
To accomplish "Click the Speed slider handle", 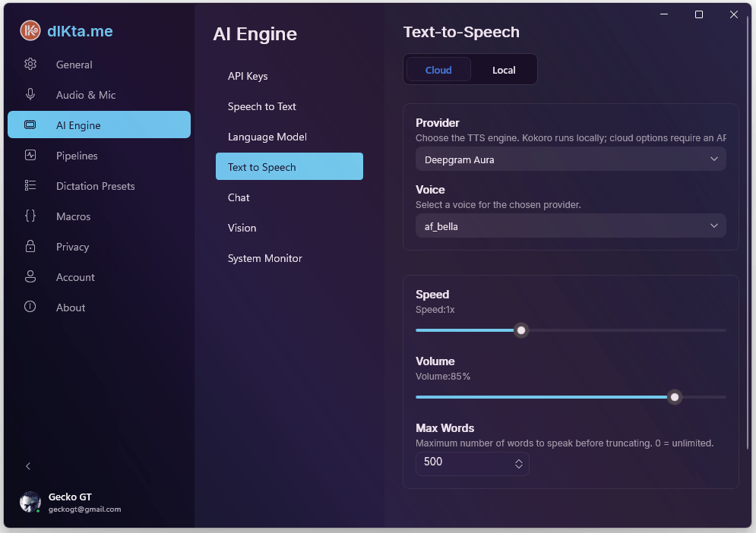I will point(521,330).
